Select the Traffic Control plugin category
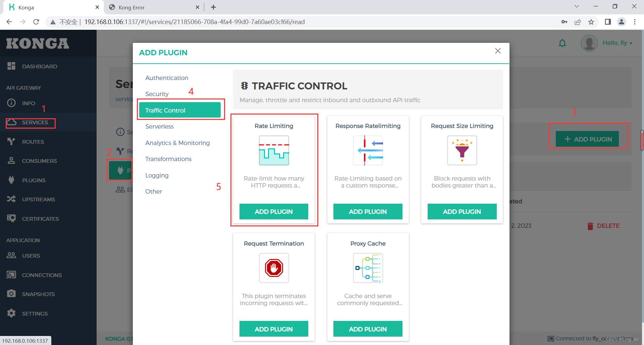644x345 pixels. point(180,110)
